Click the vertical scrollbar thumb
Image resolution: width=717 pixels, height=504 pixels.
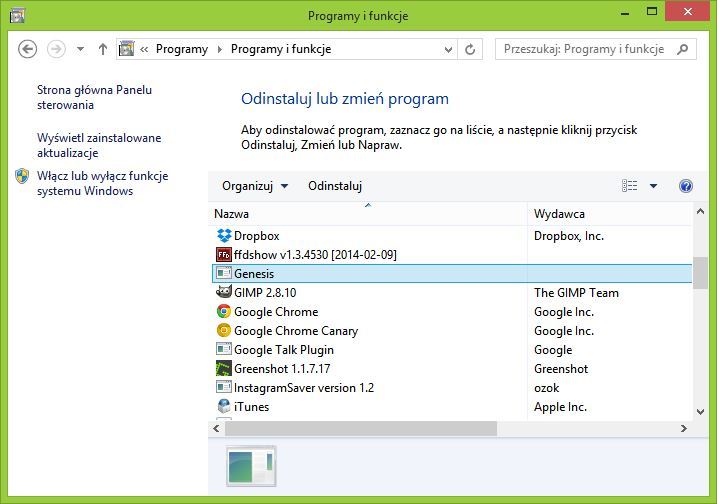[x=700, y=273]
